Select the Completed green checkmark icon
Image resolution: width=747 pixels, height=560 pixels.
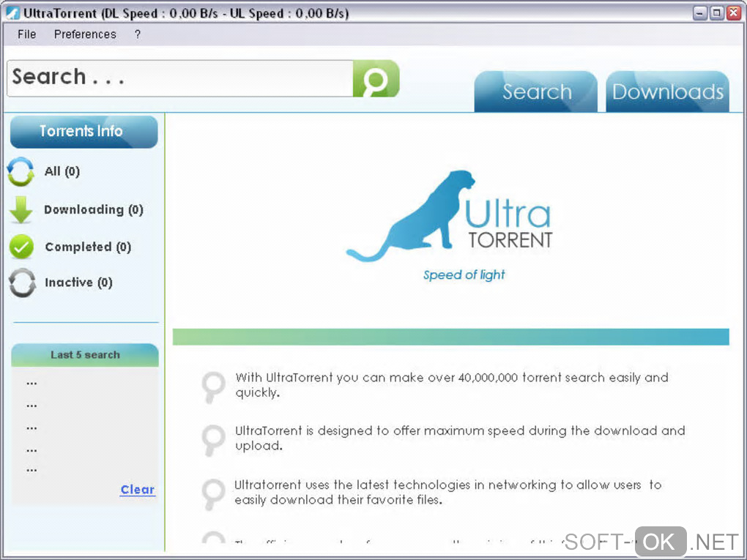click(21, 247)
